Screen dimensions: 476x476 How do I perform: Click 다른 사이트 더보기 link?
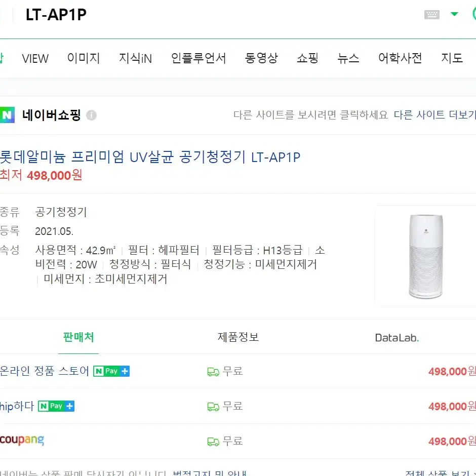[x=434, y=115]
